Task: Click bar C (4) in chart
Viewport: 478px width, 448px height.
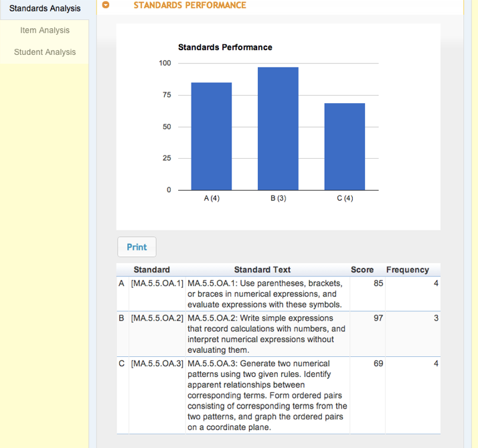Action: point(345,147)
